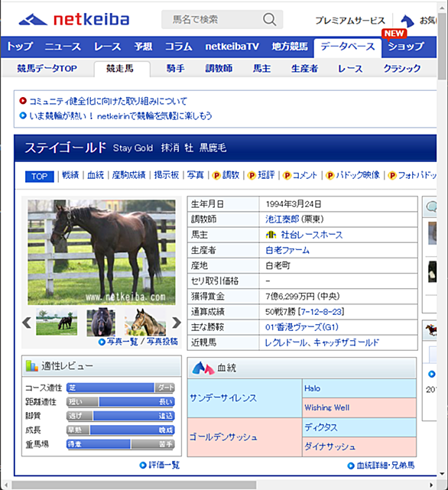
Task: Open breeder 白老ファーム link
Action: pyautogui.click(x=287, y=250)
